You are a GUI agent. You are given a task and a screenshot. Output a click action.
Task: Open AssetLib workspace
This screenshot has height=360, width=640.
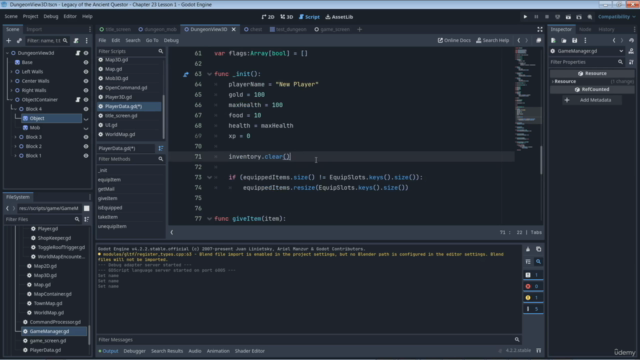pos(339,17)
